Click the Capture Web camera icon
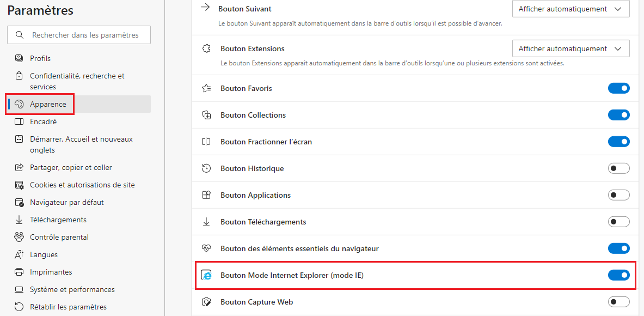Image resolution: width=644 pixels, height=316 pixels. [x=206, y=302]
